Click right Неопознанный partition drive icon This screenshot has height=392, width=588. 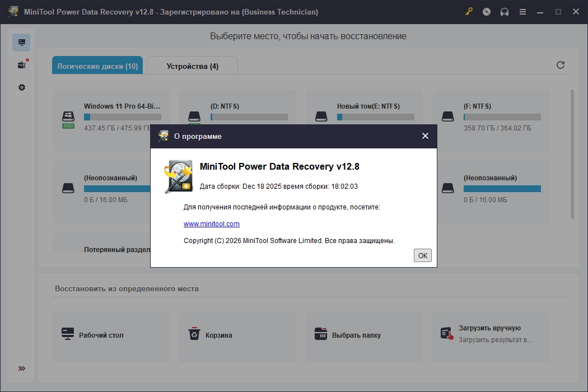pyautogui.click(x=448, y=188)
